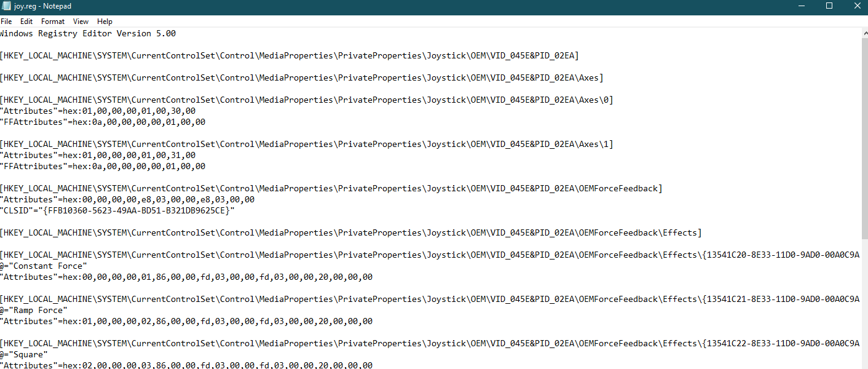The image size is (868, 369).
Task: Minimize the Notepad window
Action: pyautogui.click(x=801, y=6)
